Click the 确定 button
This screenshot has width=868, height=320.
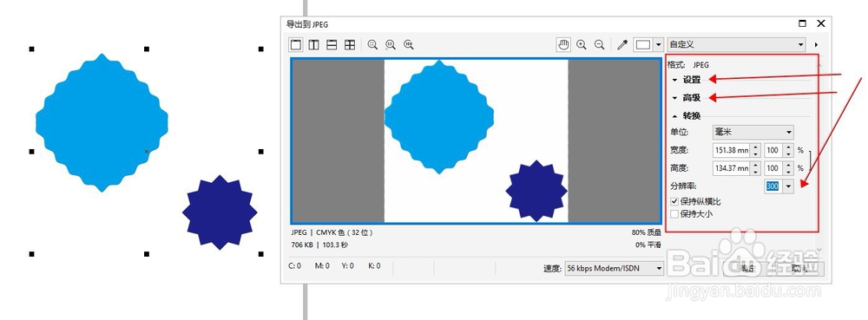(x=747, y=269)
